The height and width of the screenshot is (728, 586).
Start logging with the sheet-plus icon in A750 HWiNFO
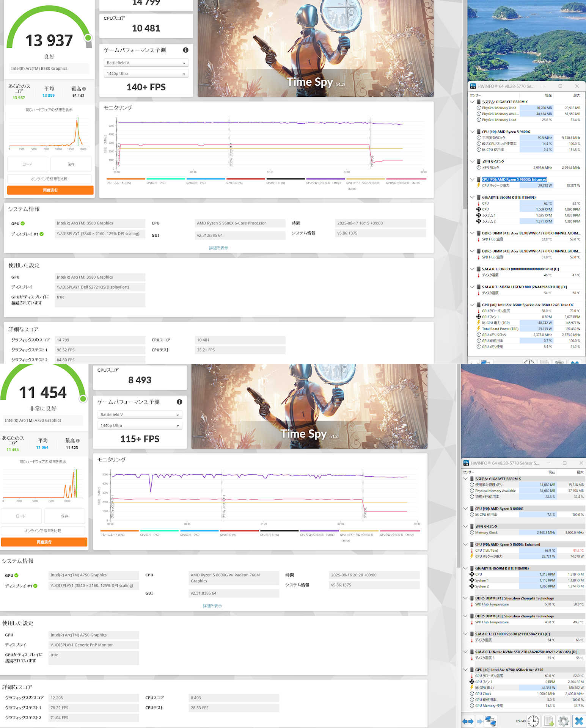548,721
